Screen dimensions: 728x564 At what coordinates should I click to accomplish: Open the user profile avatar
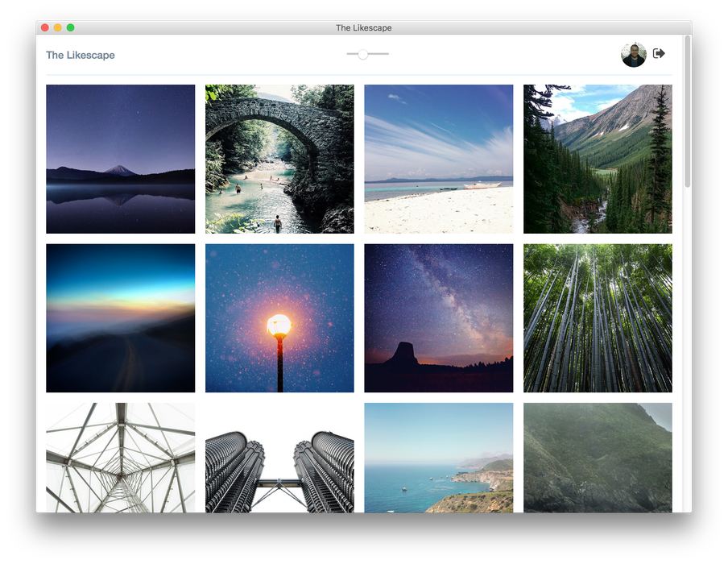click(633, 55)
